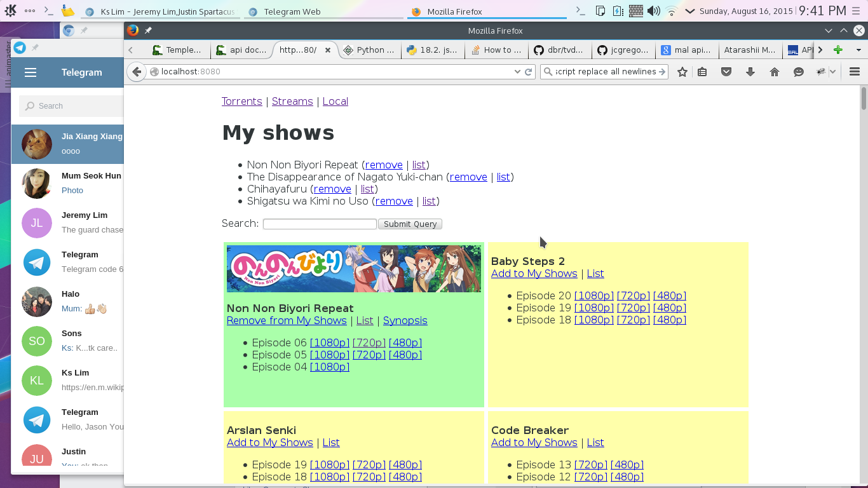This screenshot has height=488, width=868.
Task: Open the URL history dropdown arrow
Action: (517, 72)
